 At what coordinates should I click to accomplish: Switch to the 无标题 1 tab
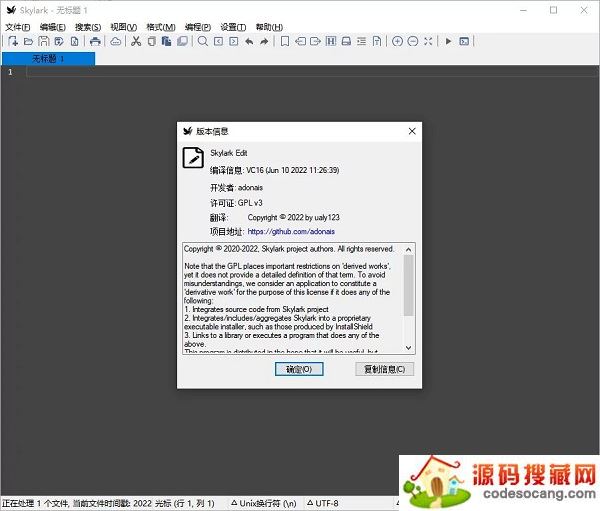point(47,58)
